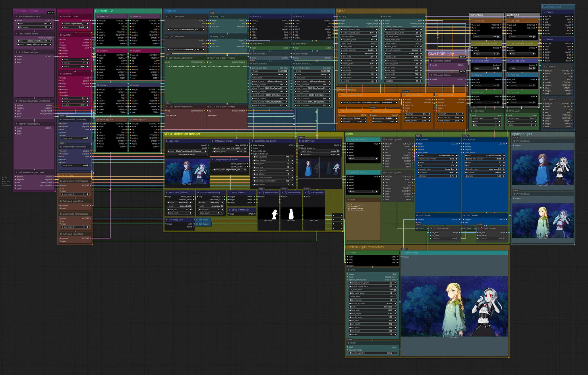
Task: Toggle Use Crop Stitch value in right Switches group
Action: 534,68
